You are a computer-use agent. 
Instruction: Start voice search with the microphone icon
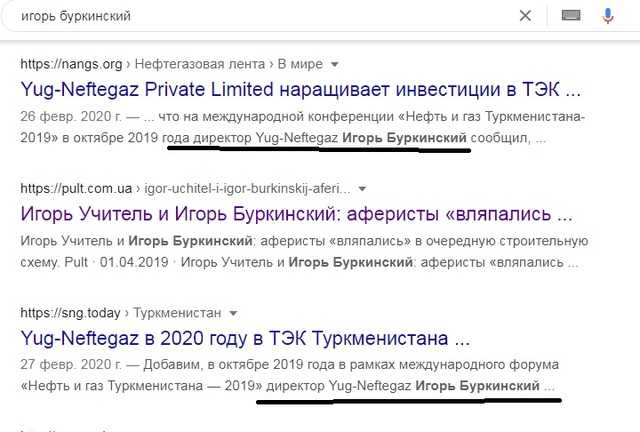pos(608,16)
